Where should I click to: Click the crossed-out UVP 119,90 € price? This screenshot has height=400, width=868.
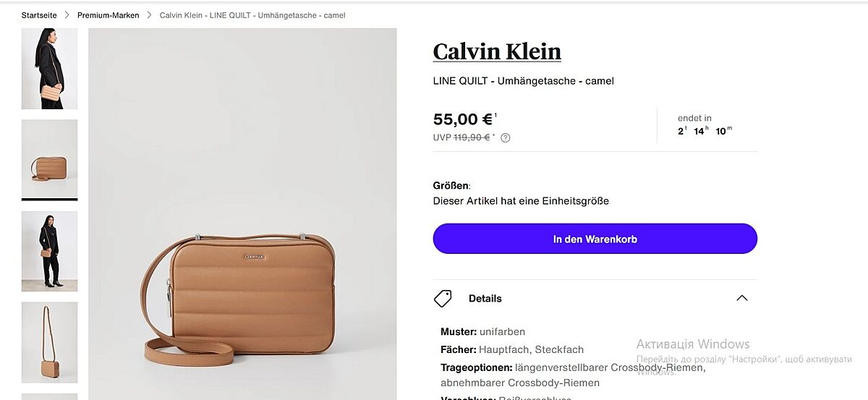[472, 137]
